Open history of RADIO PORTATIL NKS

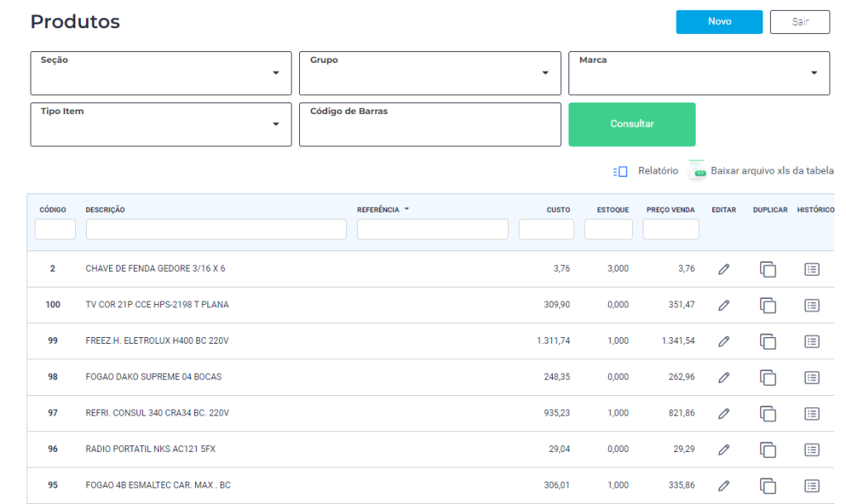click(x=811, y=450)
